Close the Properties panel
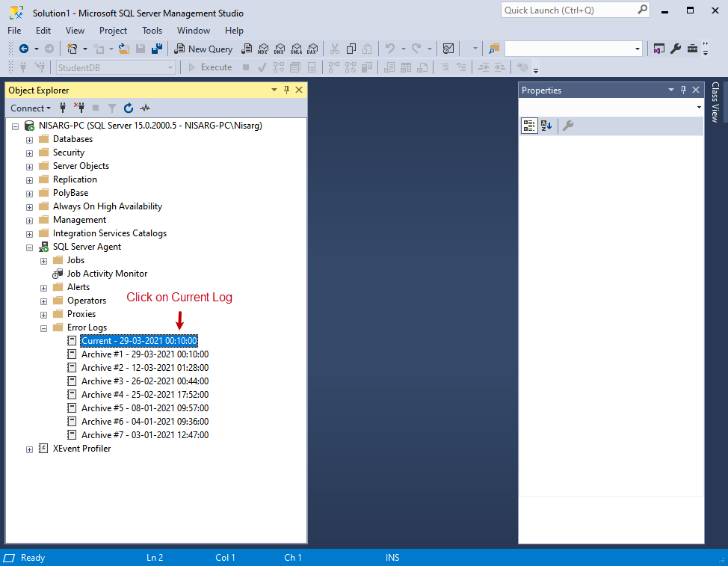Screen dimensions: 728x566 click(x=696, y=90)
